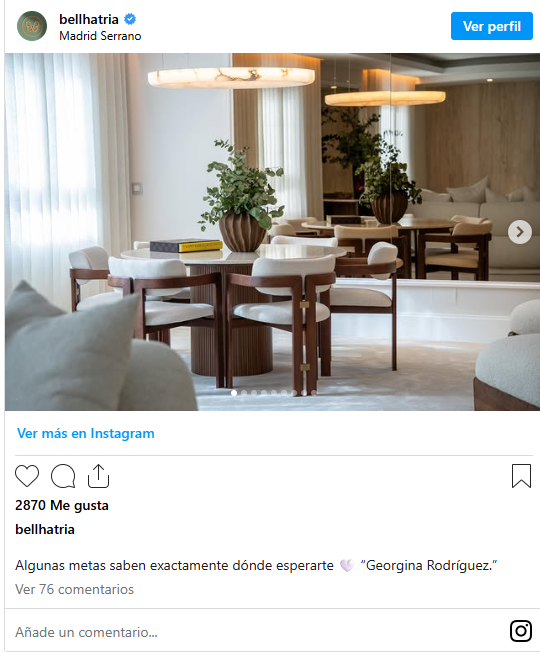Click the Ver perfil button

click(492, 26)
